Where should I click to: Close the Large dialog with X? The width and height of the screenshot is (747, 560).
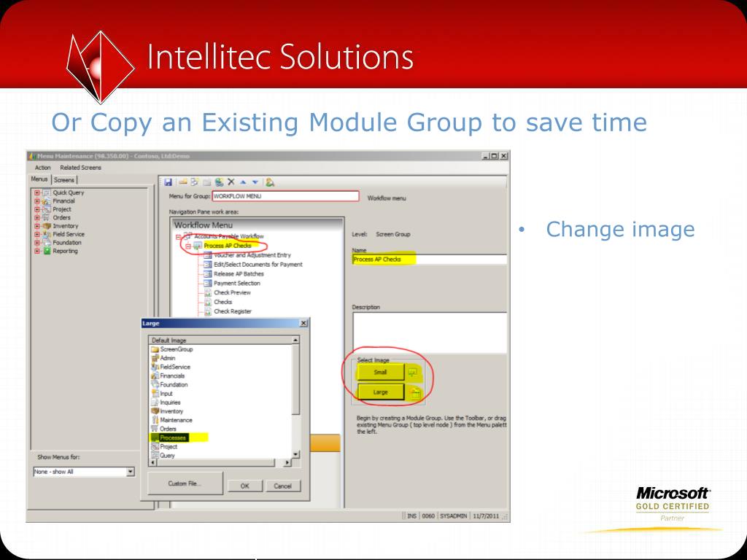click(x=303, y=323)
